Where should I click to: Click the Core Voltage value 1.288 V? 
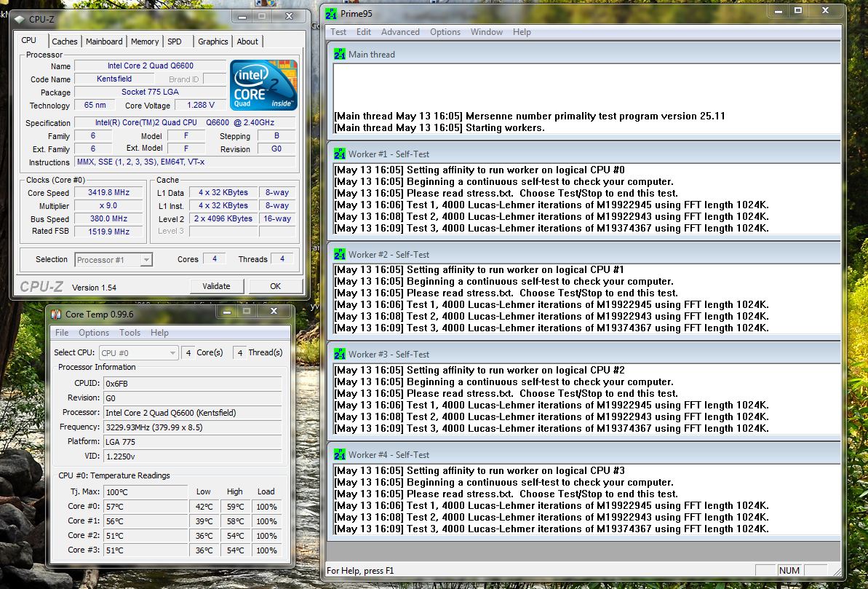tap(200, 105)
